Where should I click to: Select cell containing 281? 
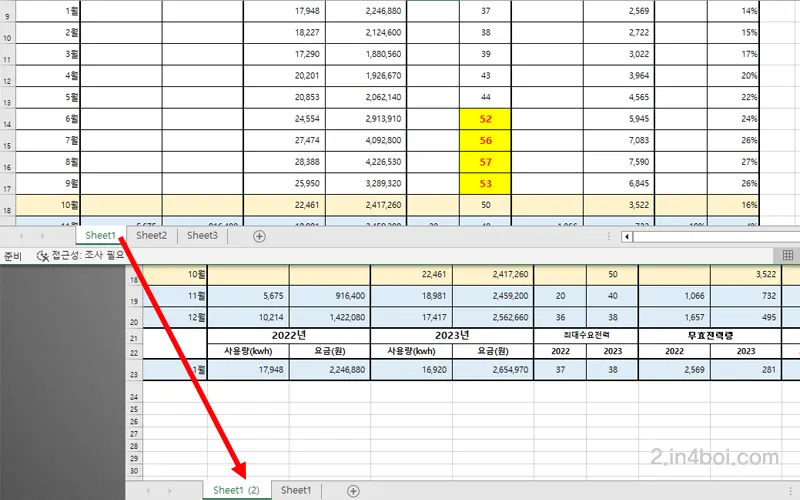746,369
